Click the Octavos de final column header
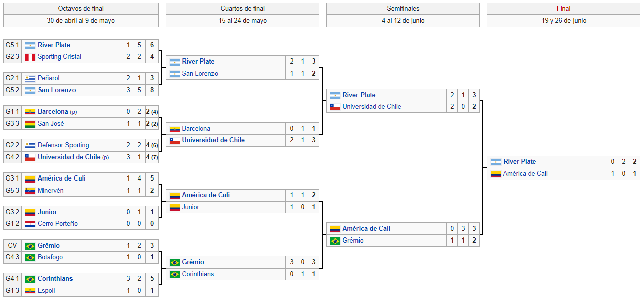644x299 pixels. (81, 9)
